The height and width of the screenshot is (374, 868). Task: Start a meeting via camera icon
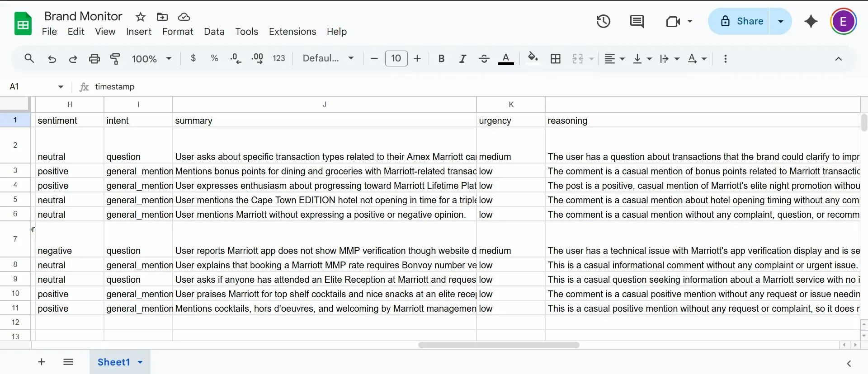click(x=673, y=21)
